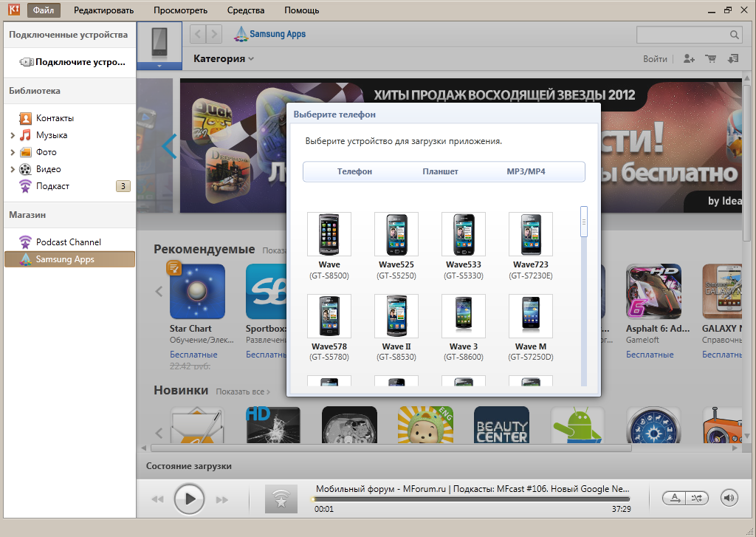This screenshot has width=756, height=537.
Task: Open the add user account icon
Action: (689, 59)
